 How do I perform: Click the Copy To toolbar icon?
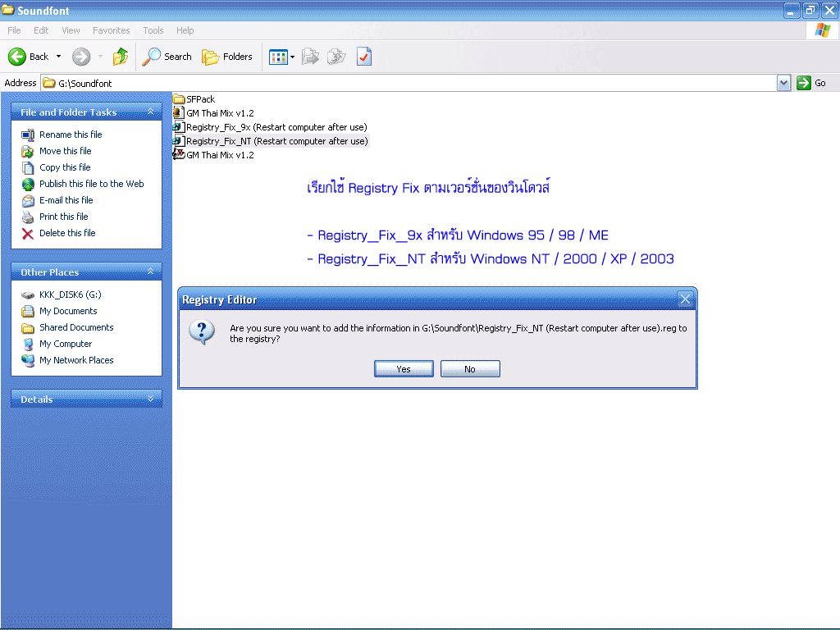tap(336, 57)
